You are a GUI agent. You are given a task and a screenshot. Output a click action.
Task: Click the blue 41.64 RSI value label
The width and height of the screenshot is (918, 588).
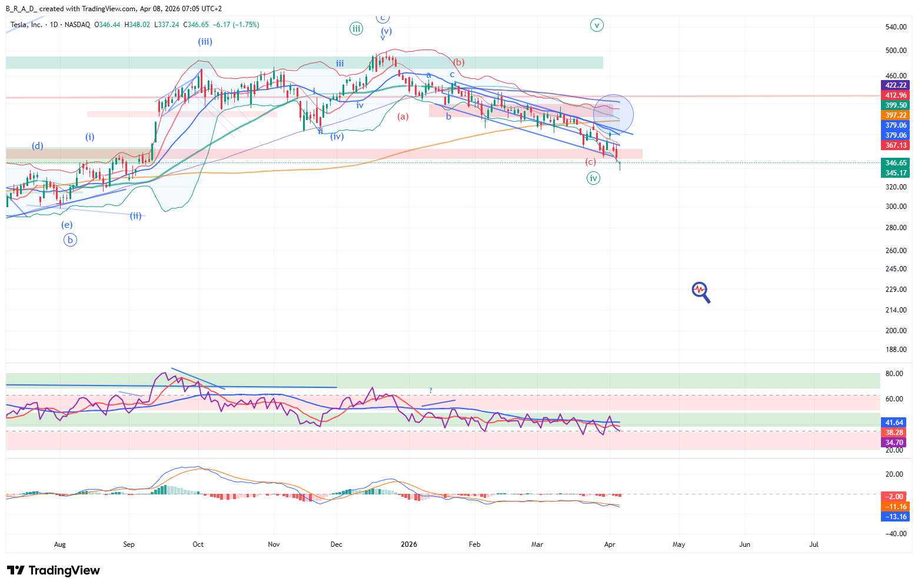coord(894,423)
